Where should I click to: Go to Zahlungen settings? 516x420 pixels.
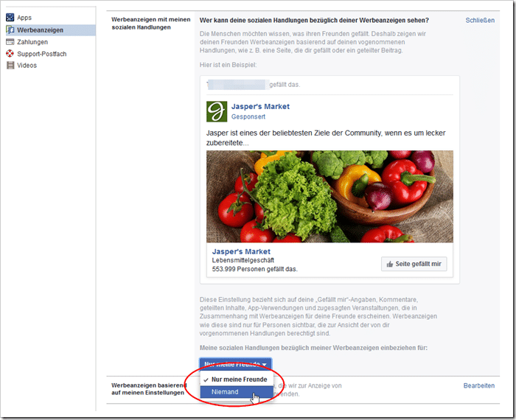pyautogui.click(x=32, y=42)
